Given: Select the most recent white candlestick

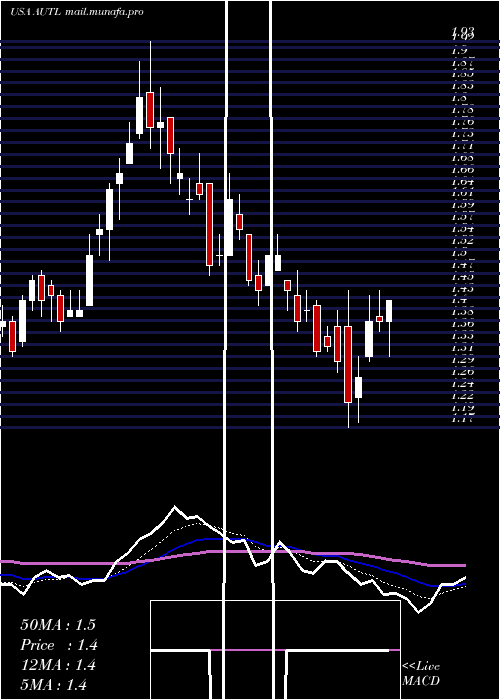Looking at the screenshot, I should click(389, 311).
